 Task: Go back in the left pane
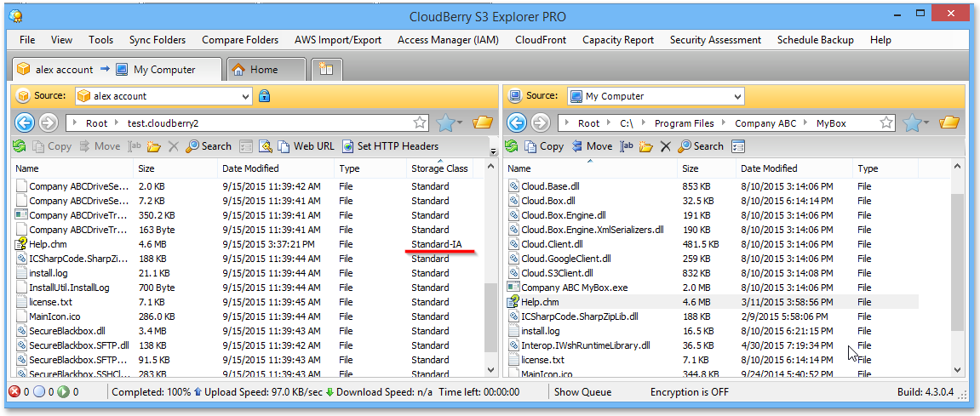(25, 123)
